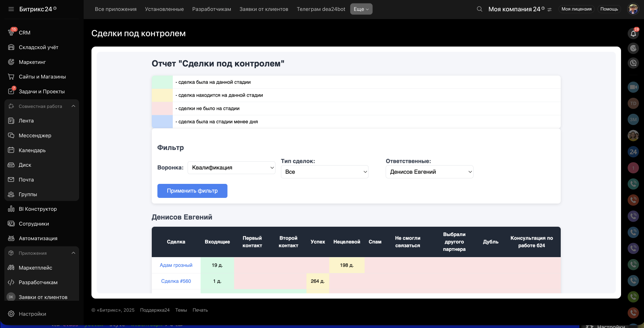Click the hamburger menu icon beside Битрикс24
The height and width of the screenshot is (328, 644).
11,9
